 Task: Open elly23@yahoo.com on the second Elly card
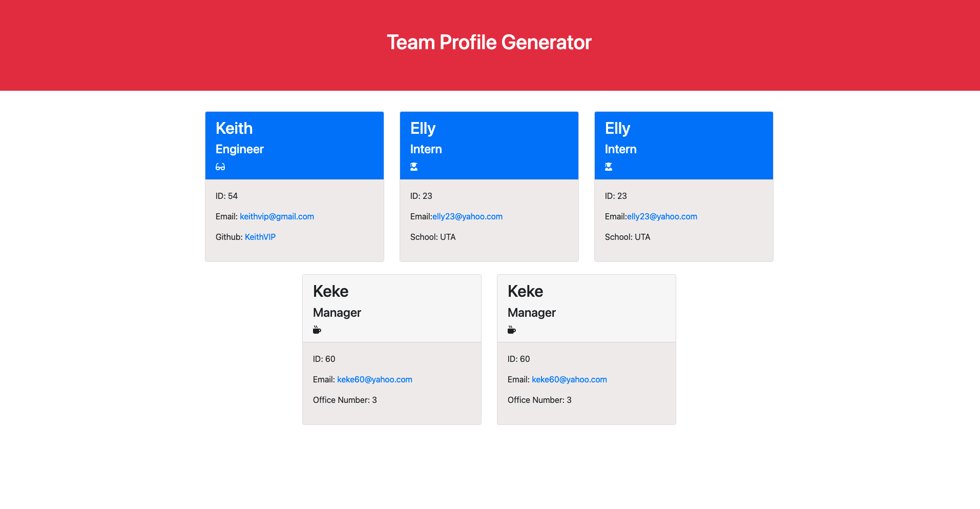(662, 216)
